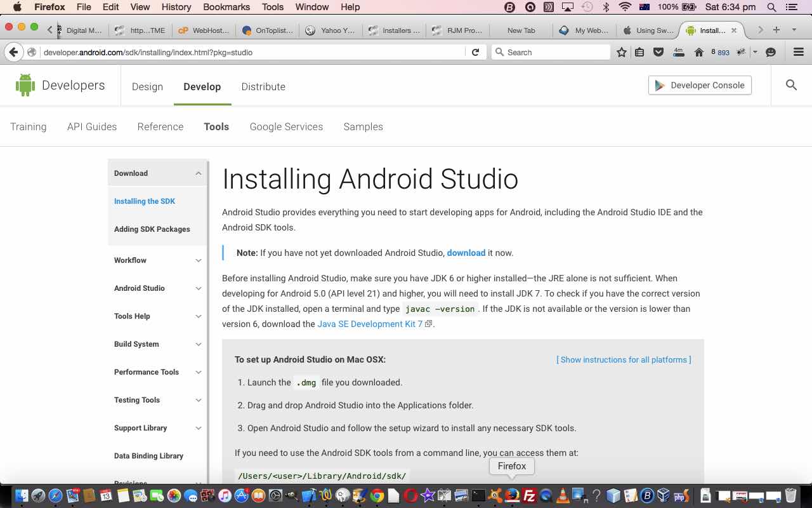Click the Home button in the Firefox toolbar

[x=698, y=52]
